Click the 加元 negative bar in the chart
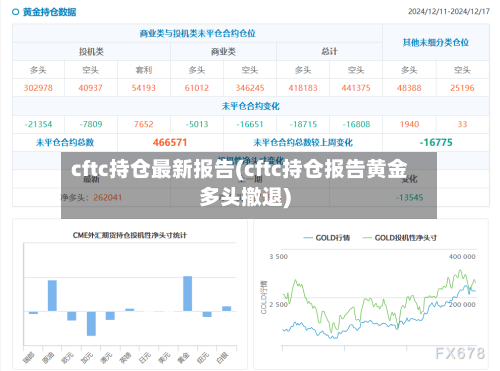 91,324
